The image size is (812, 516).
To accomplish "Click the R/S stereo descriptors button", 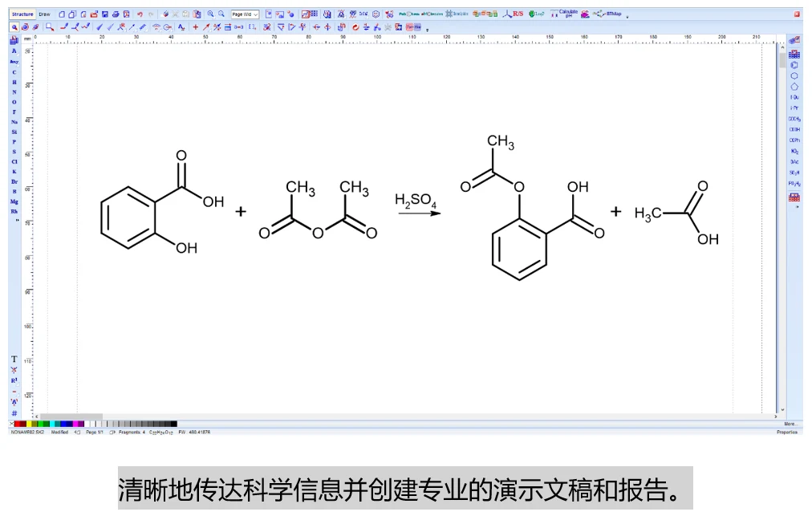I will tap(514, 14).
